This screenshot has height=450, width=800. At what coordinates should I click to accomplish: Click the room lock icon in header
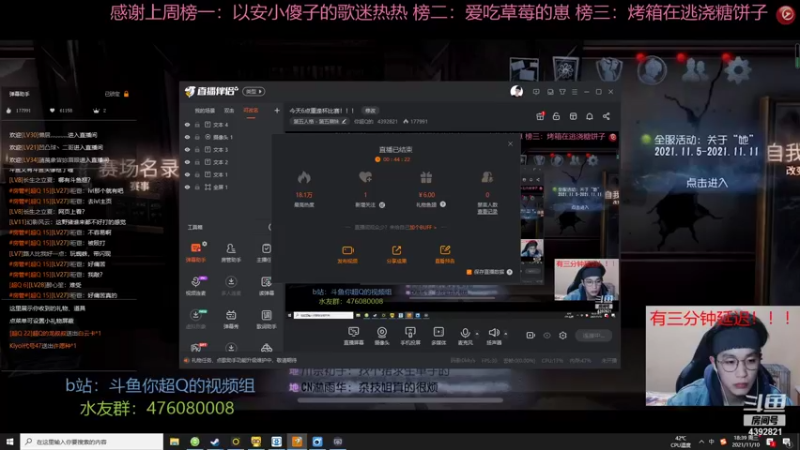pos(556,116)
